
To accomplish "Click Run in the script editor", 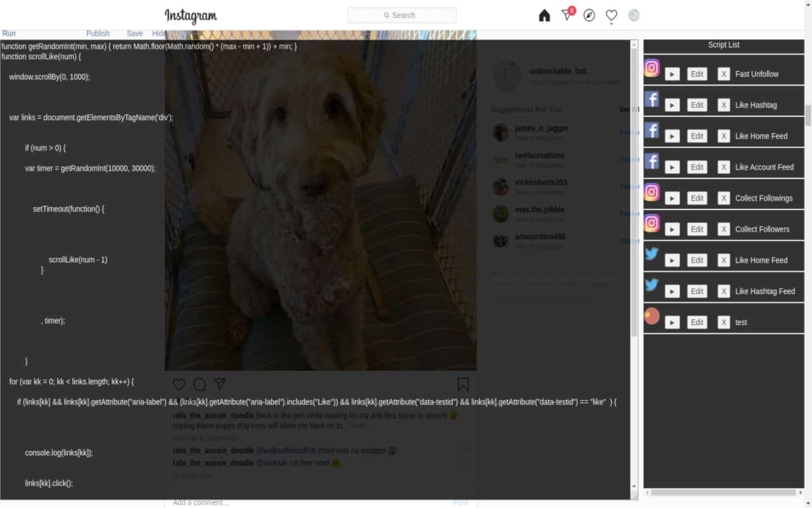I will [9, 34].
